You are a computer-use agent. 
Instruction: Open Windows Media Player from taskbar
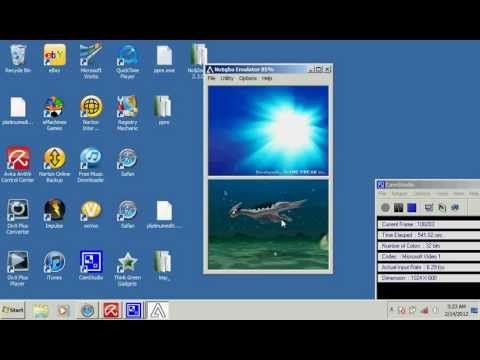pos(63,311)
